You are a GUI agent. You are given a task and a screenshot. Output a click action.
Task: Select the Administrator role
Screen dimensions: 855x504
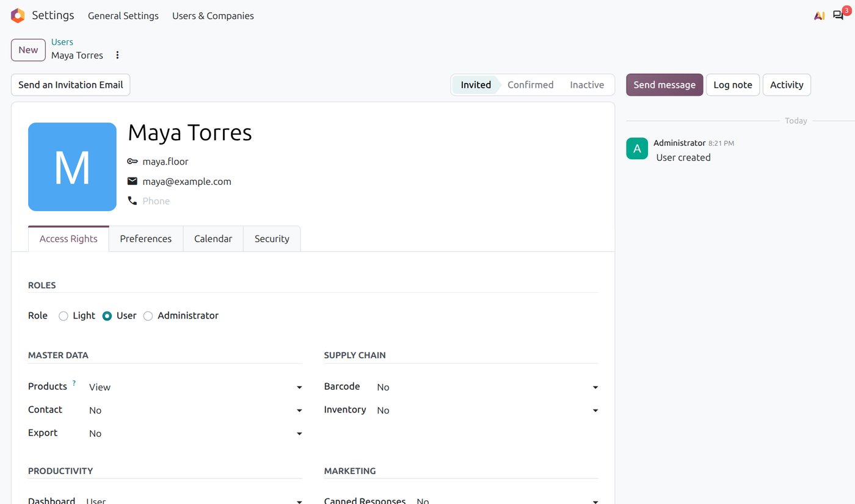pos(148,316)
